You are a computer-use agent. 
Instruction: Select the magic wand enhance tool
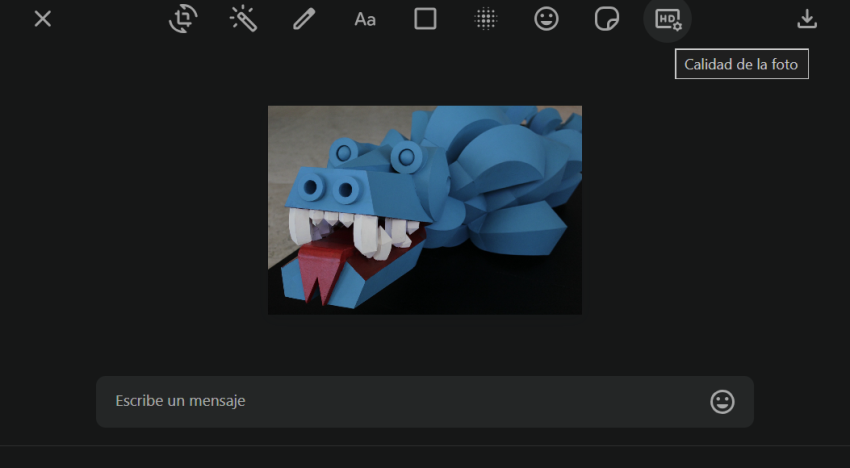[x=243, y=19]
